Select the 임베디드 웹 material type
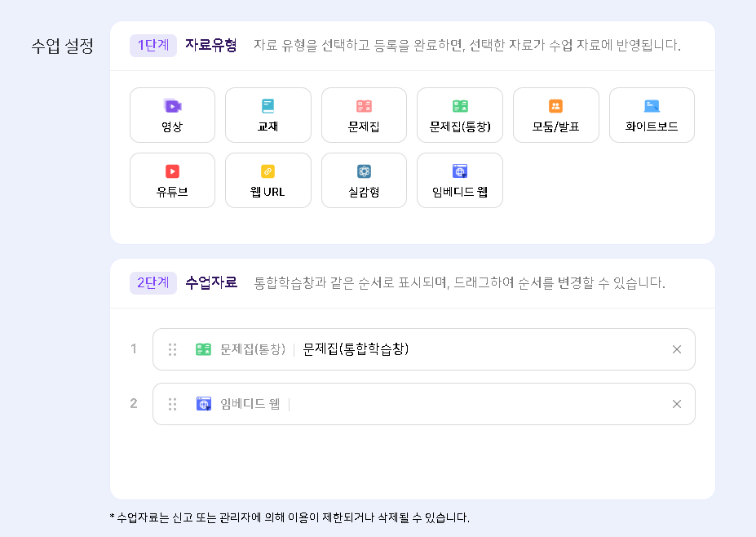The image size is (756, 537). coord(459,180)
